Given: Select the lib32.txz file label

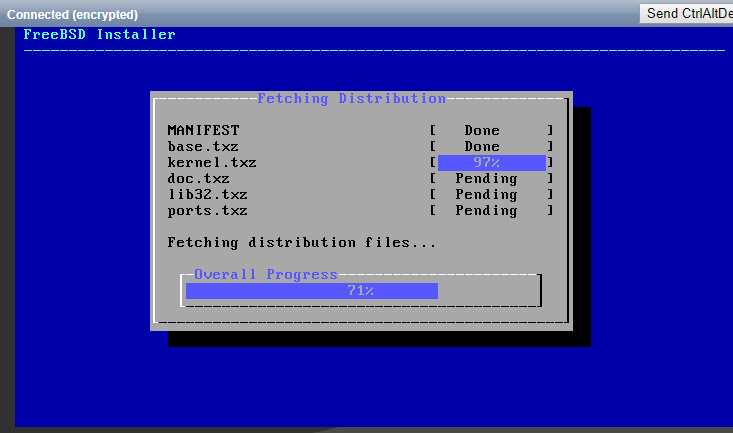Looking at the screenshot, I should 208,194.
